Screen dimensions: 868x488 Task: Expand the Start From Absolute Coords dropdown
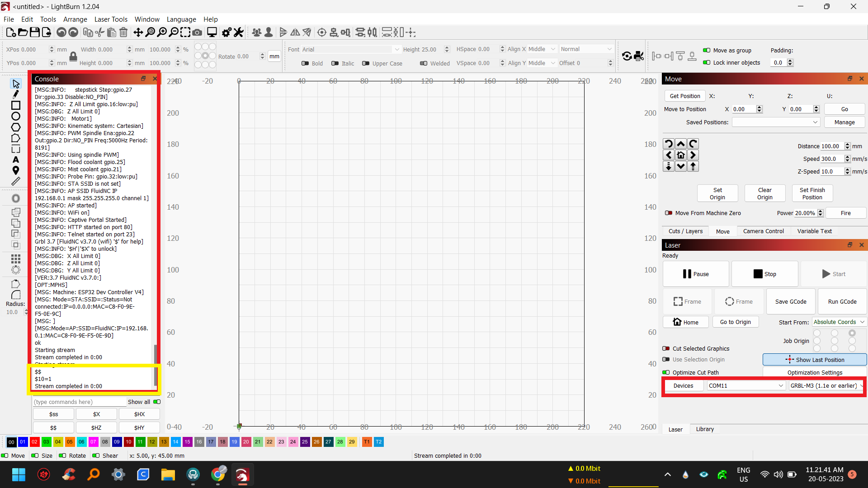pos(839,322)
